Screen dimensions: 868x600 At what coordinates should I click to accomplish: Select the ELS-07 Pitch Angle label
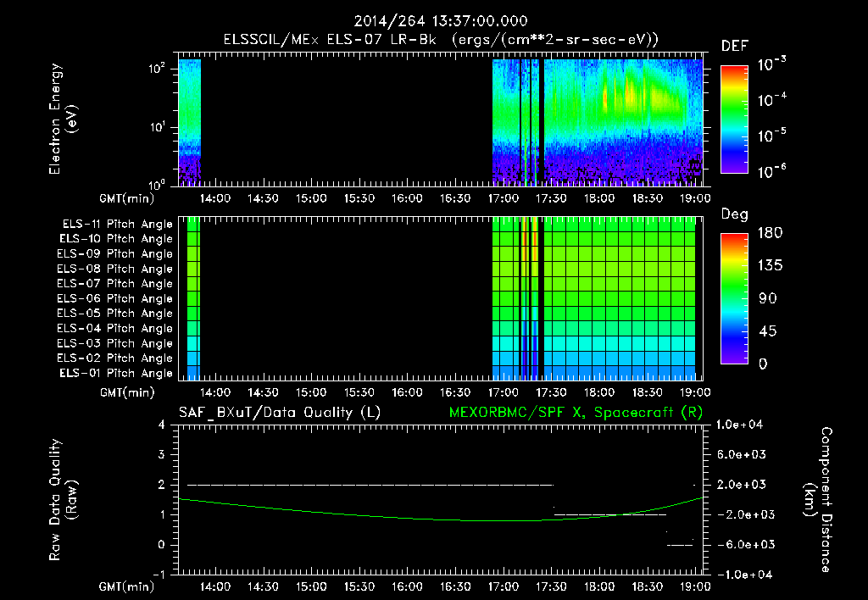(114, 283)
